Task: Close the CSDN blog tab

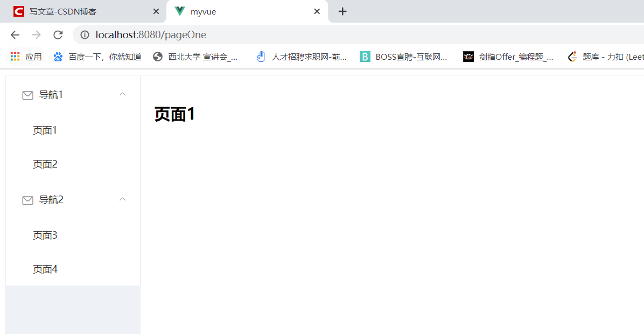Action: pos(156,11)
